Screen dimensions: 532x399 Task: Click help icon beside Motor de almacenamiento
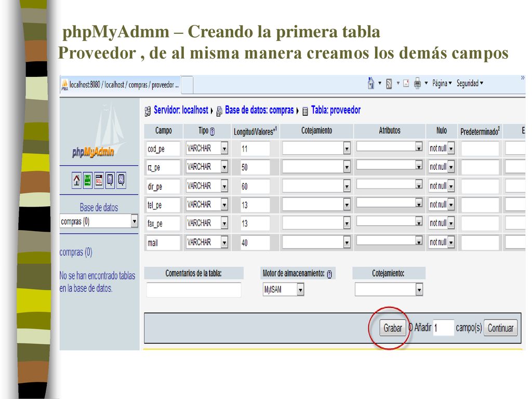329,274
